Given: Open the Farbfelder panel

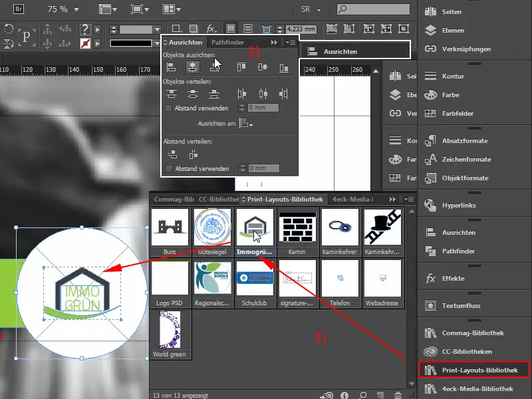Looking at the screenshot, I should 458,114.
